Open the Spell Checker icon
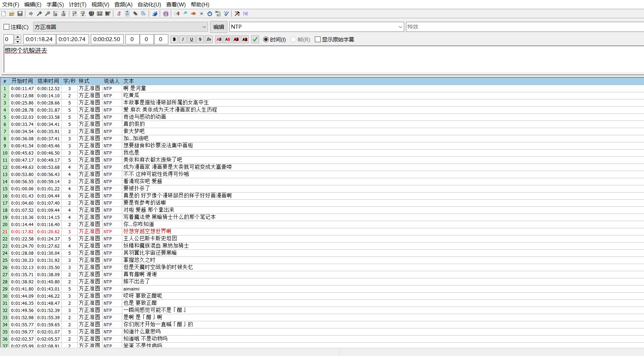Image resolution: width=644 pixels, height=356 pixels. 226,14
